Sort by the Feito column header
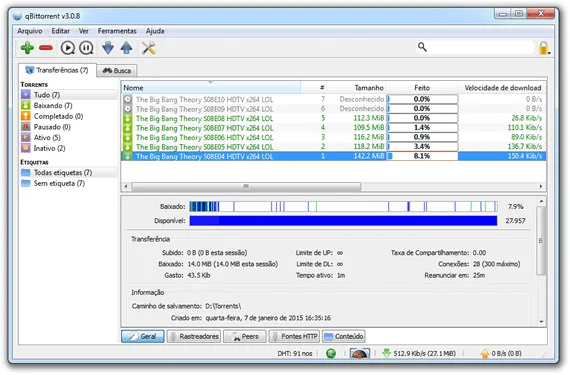 tap(422, 88)
